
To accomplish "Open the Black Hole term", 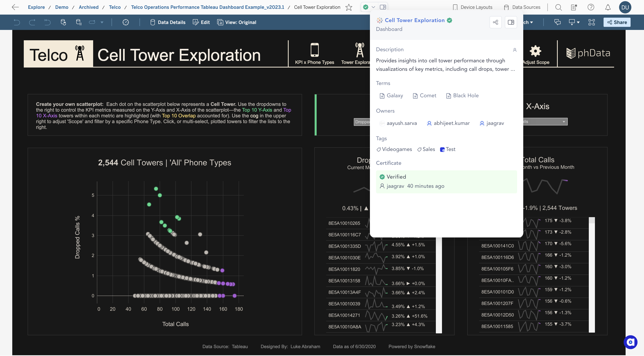I will 462,96.
